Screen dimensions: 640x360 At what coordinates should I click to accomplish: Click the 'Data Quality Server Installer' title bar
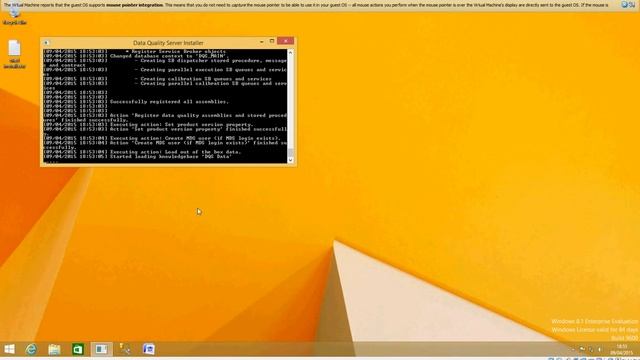pos(168,42)
